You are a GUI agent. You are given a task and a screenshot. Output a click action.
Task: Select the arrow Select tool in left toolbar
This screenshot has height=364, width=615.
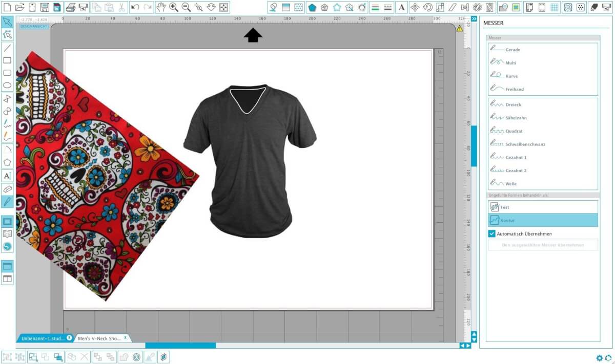(7, 22)
